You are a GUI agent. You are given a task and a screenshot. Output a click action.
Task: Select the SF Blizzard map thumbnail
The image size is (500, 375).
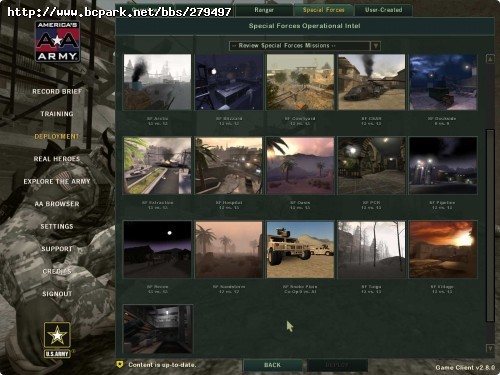tap(229, 82)
